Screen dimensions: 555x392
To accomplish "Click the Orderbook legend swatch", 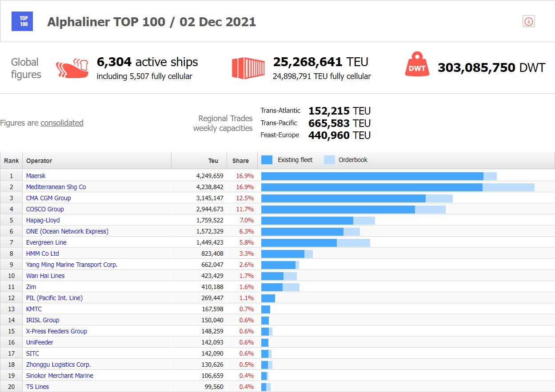I will tap(329, 160).
